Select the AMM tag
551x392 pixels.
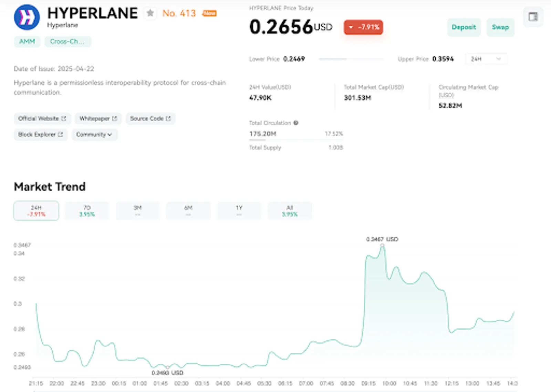[x=27, y=41]
